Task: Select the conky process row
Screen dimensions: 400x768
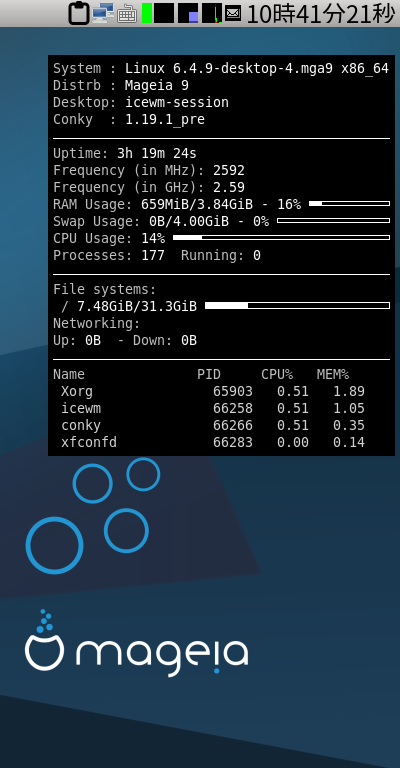Action: pos(212,426)
